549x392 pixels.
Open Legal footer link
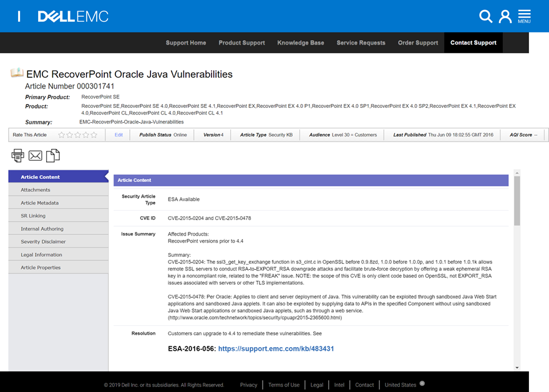316,385
